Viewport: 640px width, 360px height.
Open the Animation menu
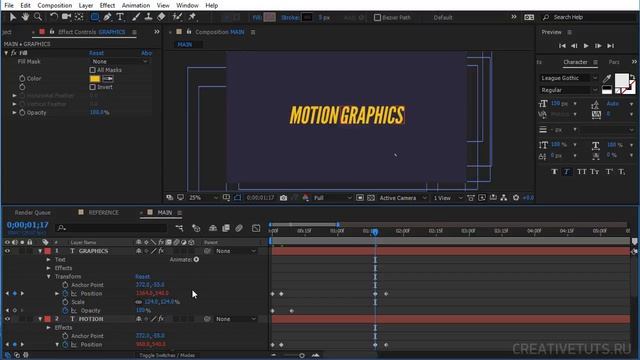point(136,5)
